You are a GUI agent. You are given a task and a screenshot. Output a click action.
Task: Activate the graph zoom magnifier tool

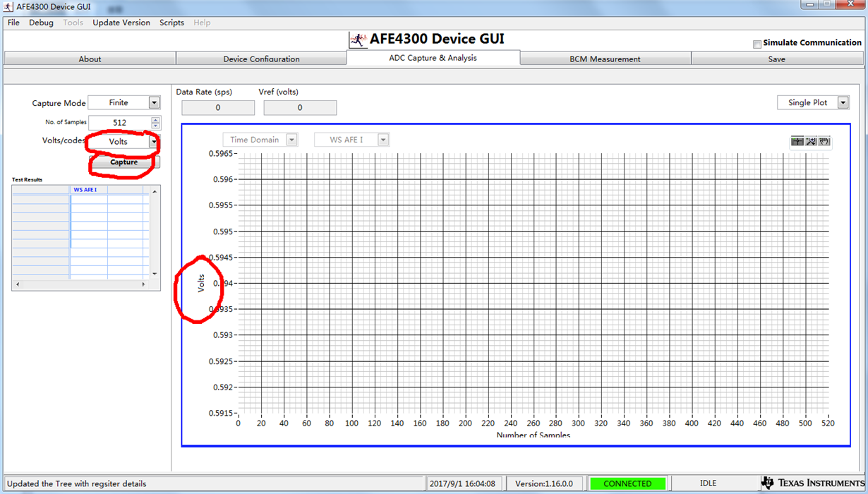tap(811, 141)
